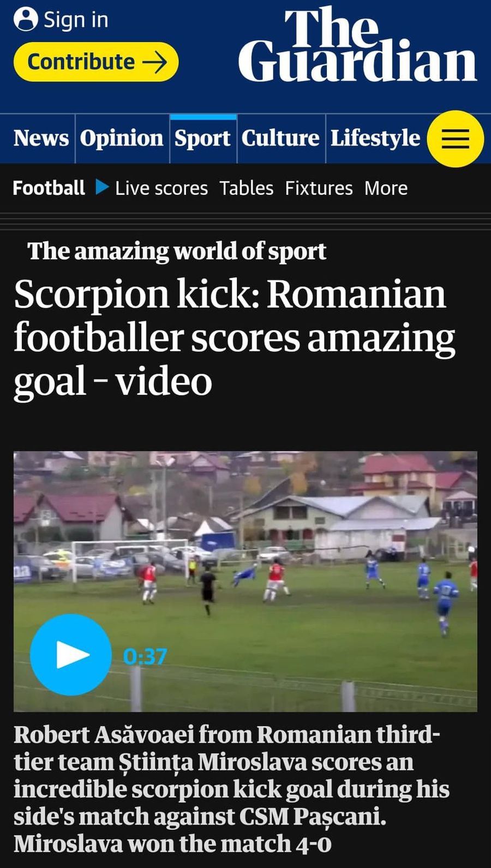The width and height of the screenshot is (491, 868).
Task: Click the blue triangle next to Football
Action: pos(101,187)
